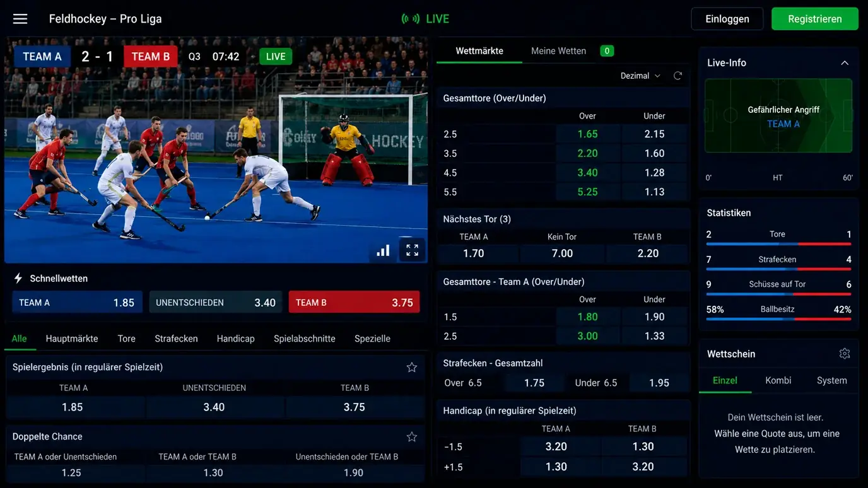Select Gesamttore Over 2.5 odds 1.65
The width and height of the screenshot is (868, 488).
588,134
